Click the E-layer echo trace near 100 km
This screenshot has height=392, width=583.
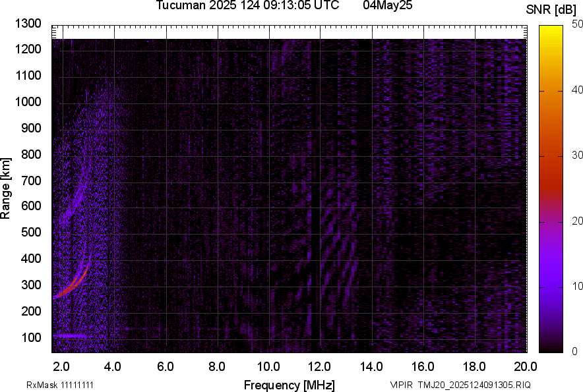[x=69, y=336]
